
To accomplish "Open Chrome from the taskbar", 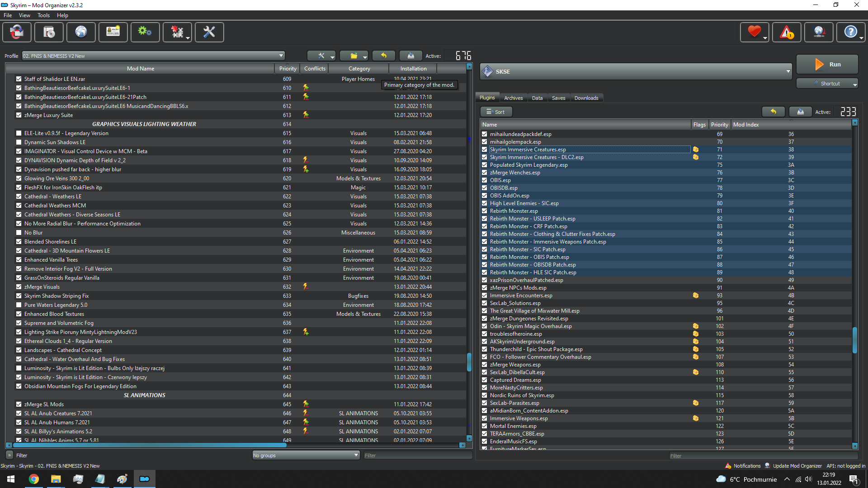I will (33, 479).
